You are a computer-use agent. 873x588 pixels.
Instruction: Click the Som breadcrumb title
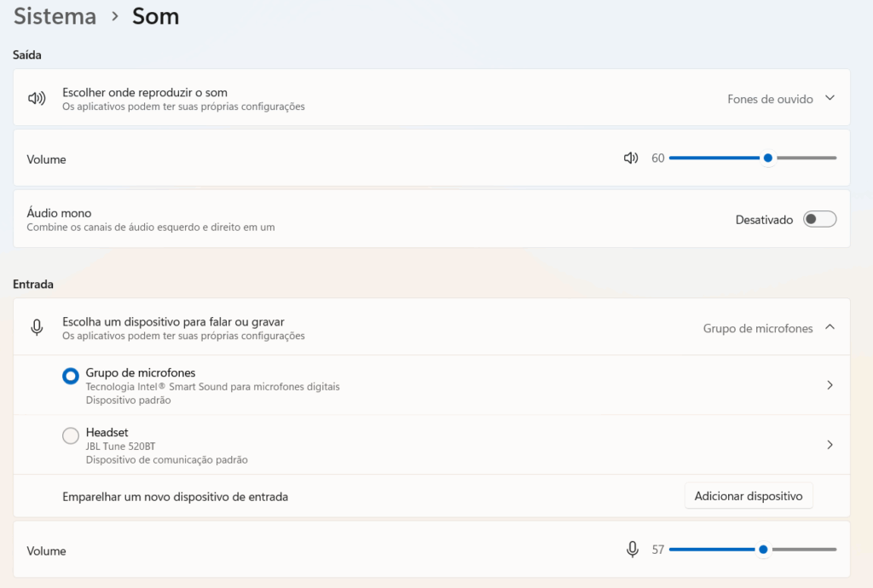[155, 15]
